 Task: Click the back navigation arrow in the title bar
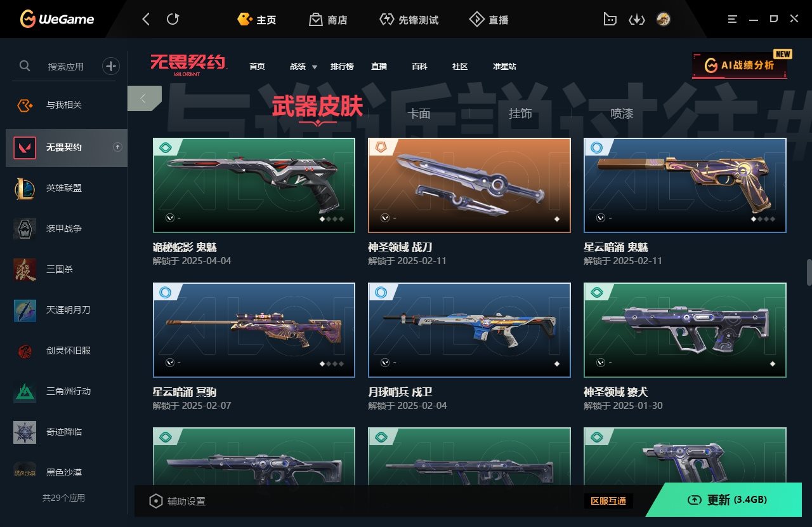click(x=146, y=19)
